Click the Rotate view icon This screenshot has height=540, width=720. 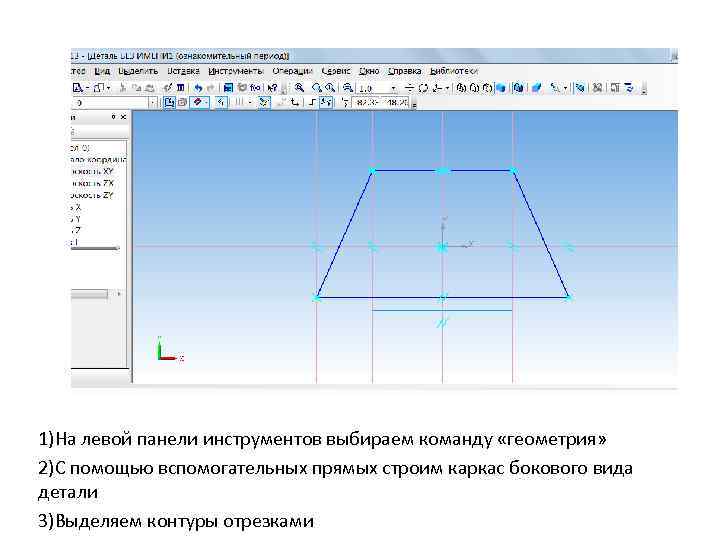[x=423, y=88]
